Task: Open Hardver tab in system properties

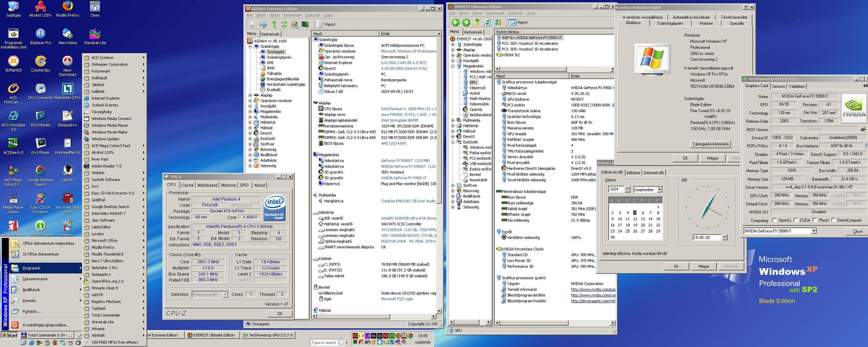Action: point(706,23)
